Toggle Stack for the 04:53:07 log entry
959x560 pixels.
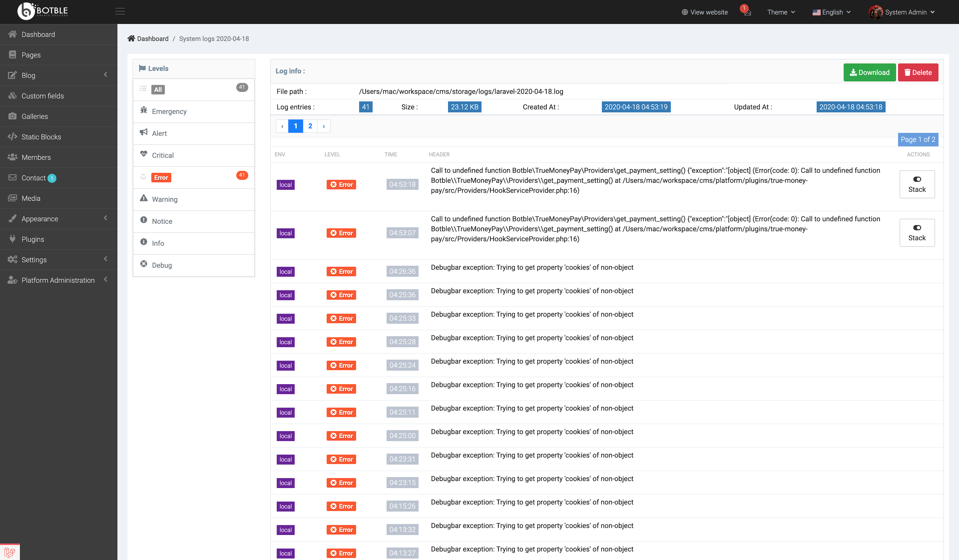(x=916, y=232)
